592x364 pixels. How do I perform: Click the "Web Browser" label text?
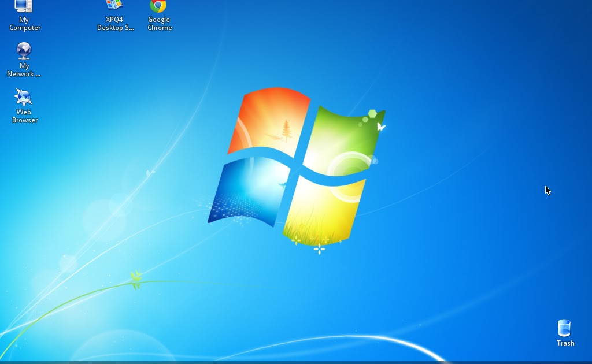click(x=24, y=116)
